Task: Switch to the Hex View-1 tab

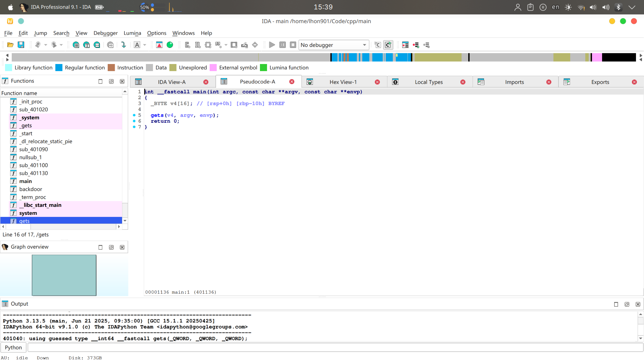Action: click(x=343, y=82)
